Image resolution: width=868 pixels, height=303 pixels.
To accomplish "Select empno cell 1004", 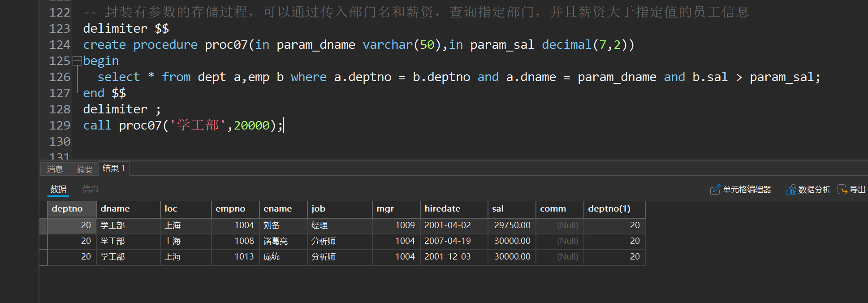I will pos(235,225).
